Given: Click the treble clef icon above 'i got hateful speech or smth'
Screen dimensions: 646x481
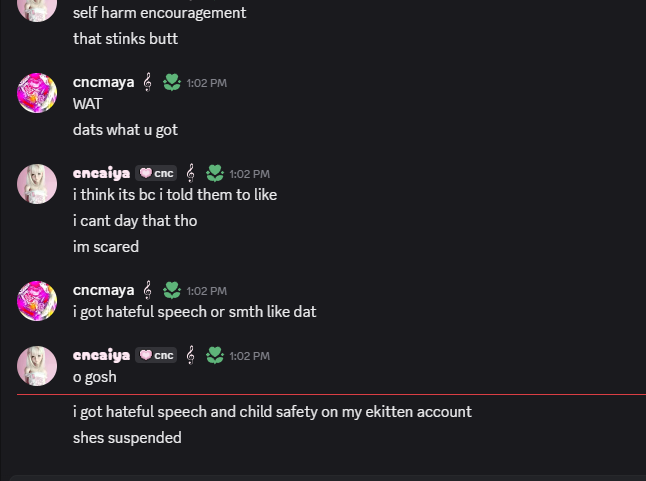Looking at the screenshot, I should coord(147,290).
